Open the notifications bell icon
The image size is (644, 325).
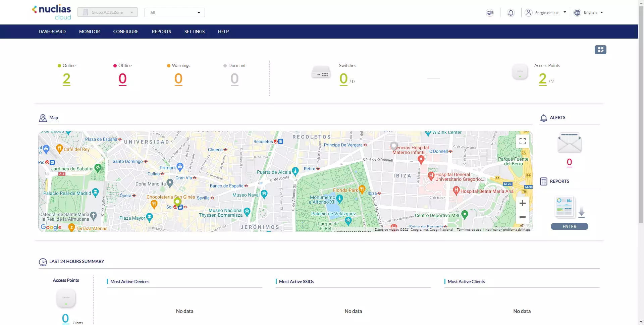[x=511, y=13]
